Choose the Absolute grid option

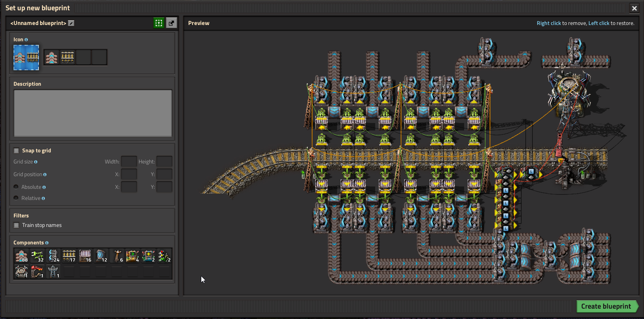tap(16, 187)
